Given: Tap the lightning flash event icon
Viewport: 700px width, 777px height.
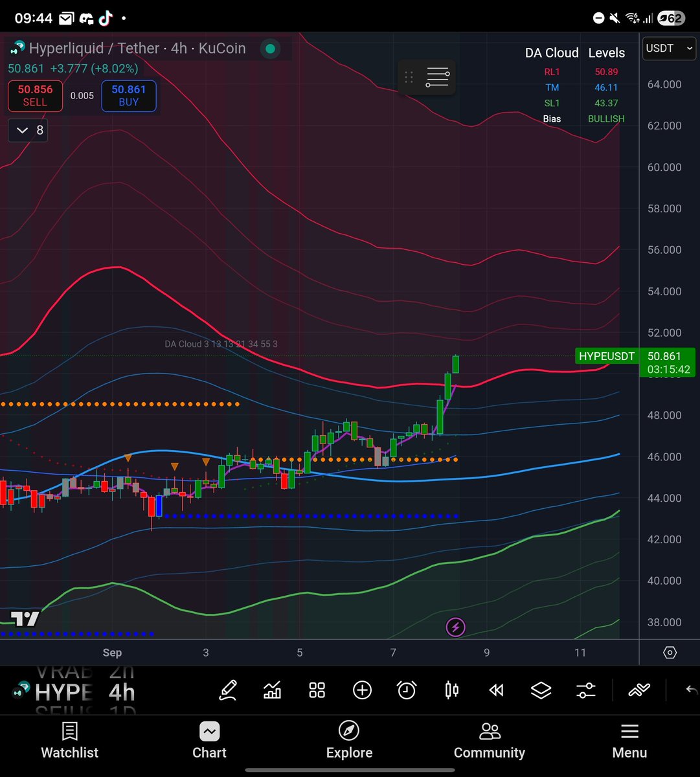Looking at the screenshot, I should pyautogui.click(x=455, y=627).
